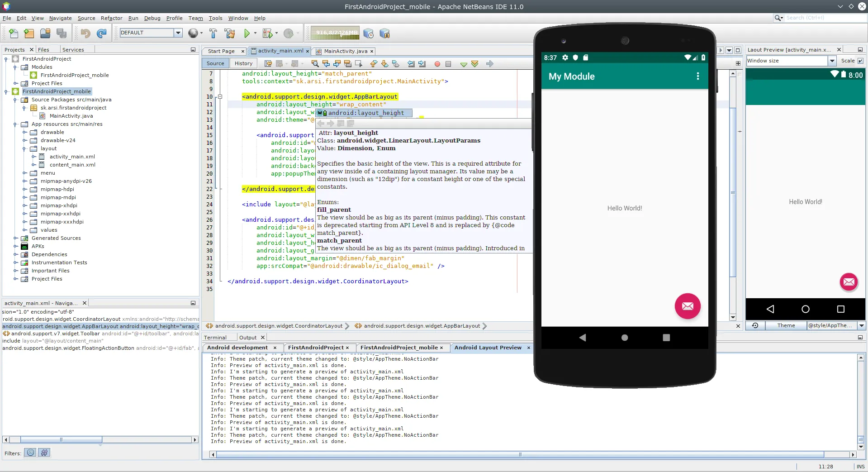Viewport: 868px width, 472px height.
Task: Clean and Build the main project
Action: click(229, 33)
